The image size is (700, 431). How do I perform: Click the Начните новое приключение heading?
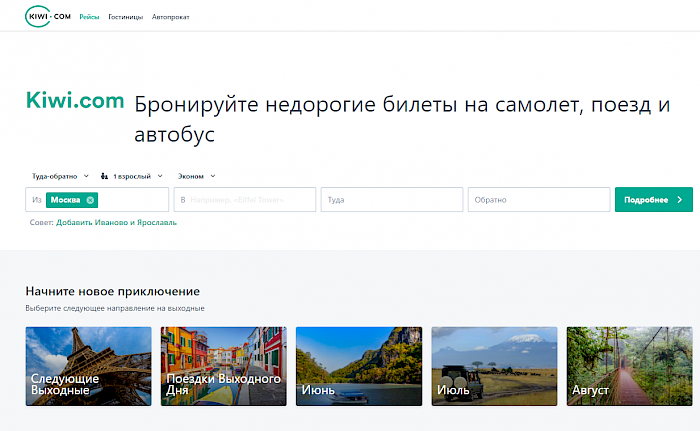pyautogui.click(x=112, y=291)
